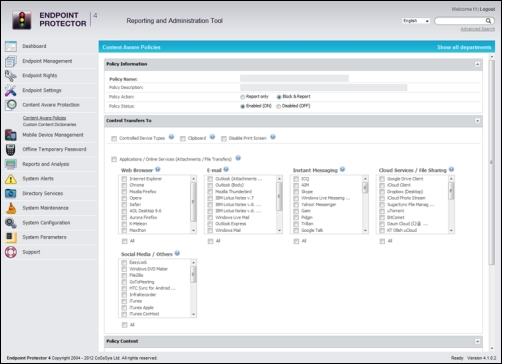Click up arrow of Instant Messaging scrollbar

365,179
